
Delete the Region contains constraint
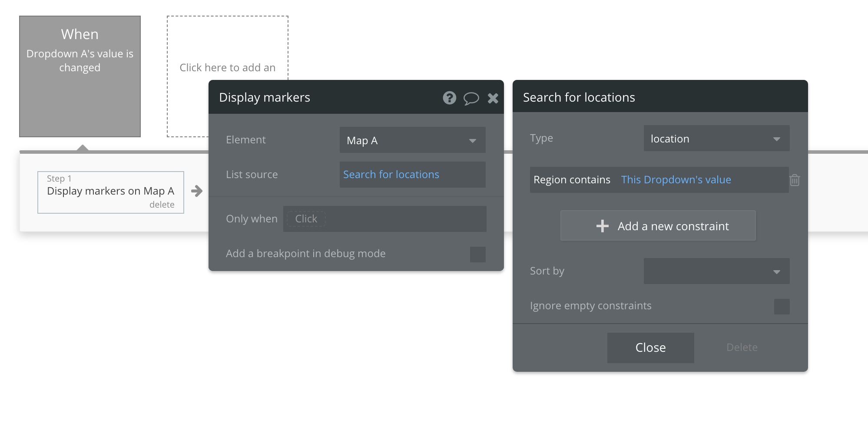pos(795,180)
